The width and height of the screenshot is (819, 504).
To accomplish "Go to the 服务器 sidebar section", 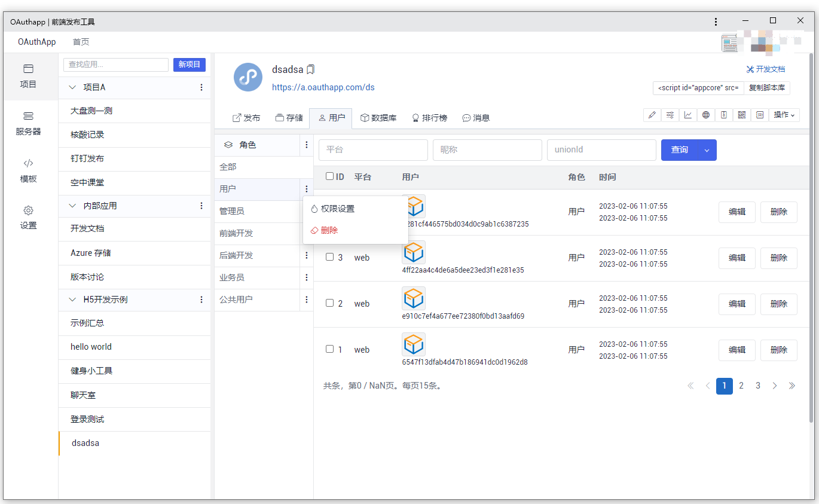I will (x=28, y=123).
